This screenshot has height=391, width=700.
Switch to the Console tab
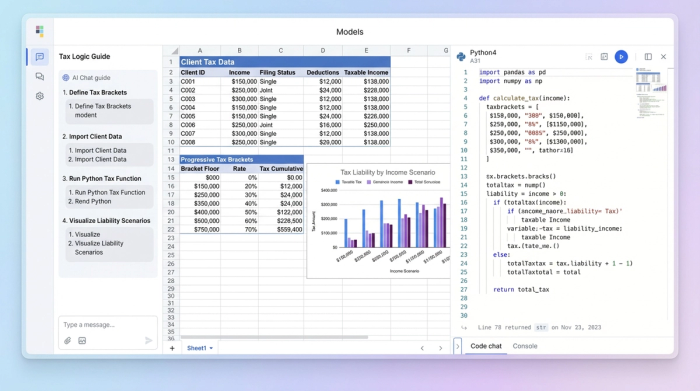525,346
